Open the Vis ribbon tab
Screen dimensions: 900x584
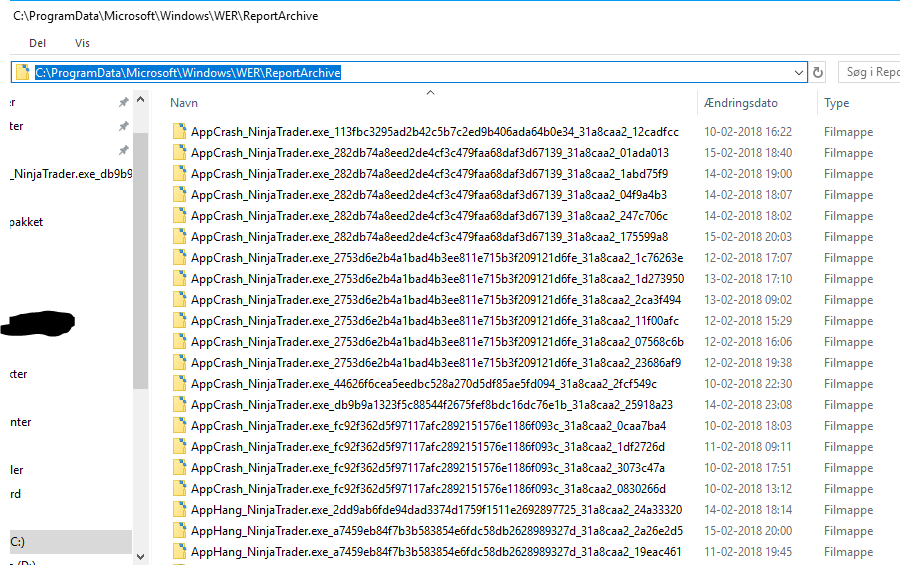click(x=82, y=43)
